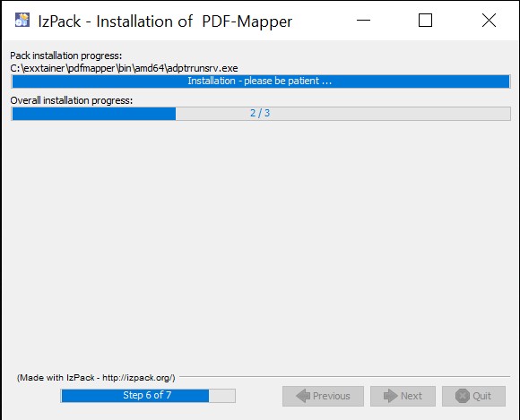Click the 'Made with IzPack' footer text
This screenshot has width=520, height=420.
96,378
